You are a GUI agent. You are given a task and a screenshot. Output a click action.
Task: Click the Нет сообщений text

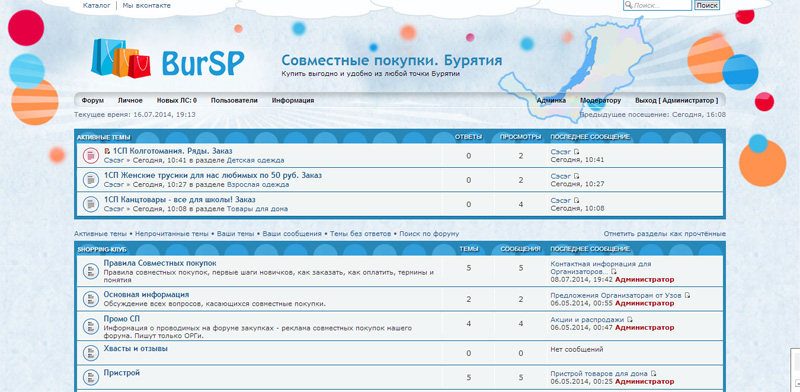point(577,350)
